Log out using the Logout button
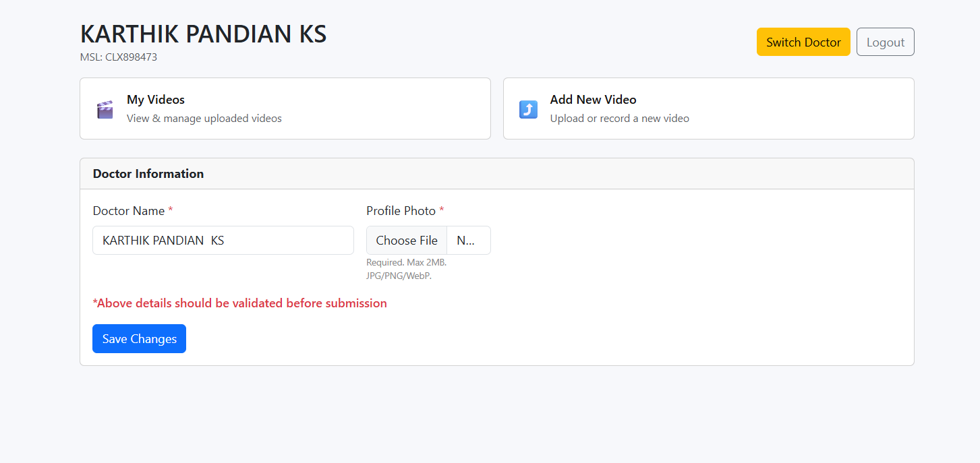The width and height of the screenshot is (980, 463). pyautogui.click(x=885, y=42)
